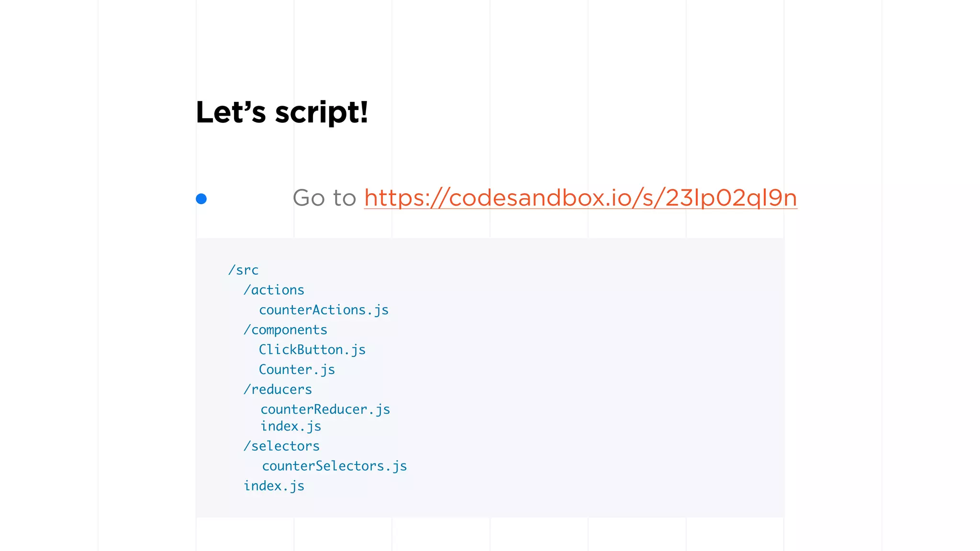Click Counter.js file name

click(x=297, y=370)
